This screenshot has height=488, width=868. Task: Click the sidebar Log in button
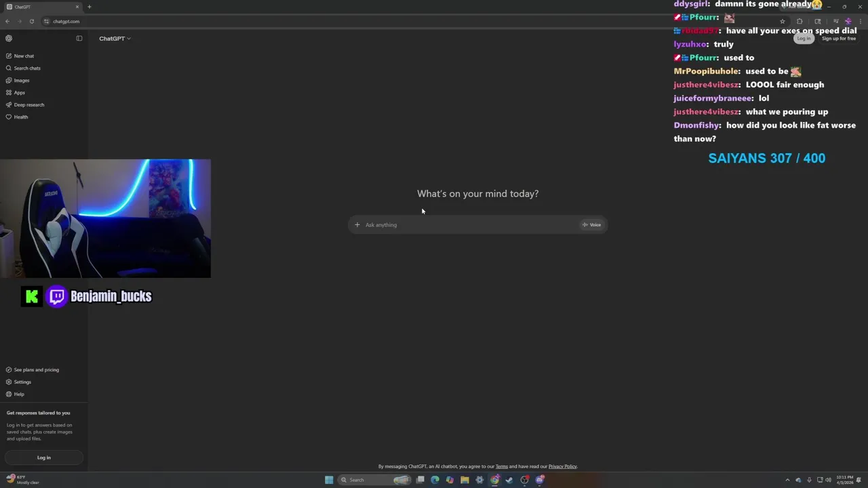tap(44, 457)
